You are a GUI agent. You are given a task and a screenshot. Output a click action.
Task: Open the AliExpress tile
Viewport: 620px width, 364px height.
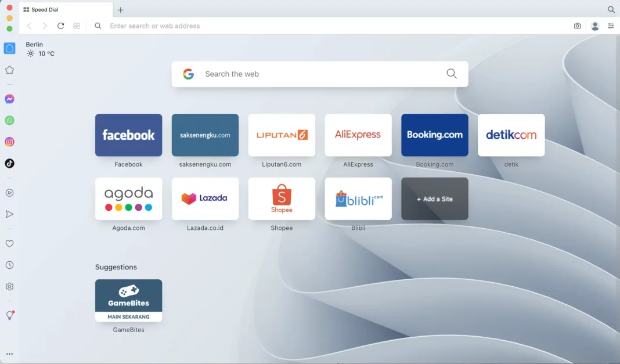tap(358, 135)
